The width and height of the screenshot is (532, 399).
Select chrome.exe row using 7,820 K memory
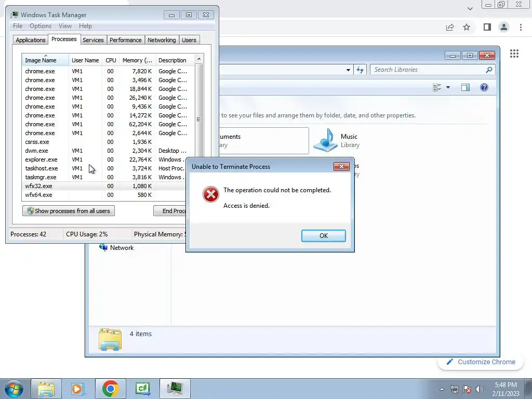click(108, 71)
